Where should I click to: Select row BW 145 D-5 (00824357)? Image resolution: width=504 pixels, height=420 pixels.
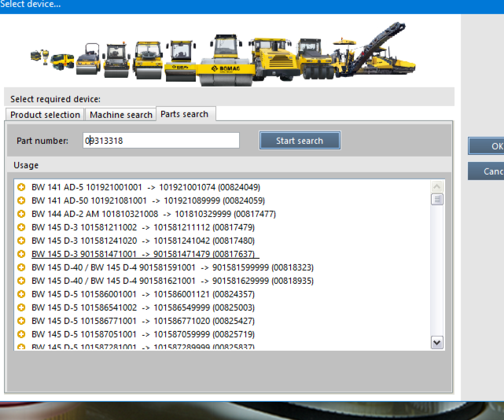coord(143,294)
